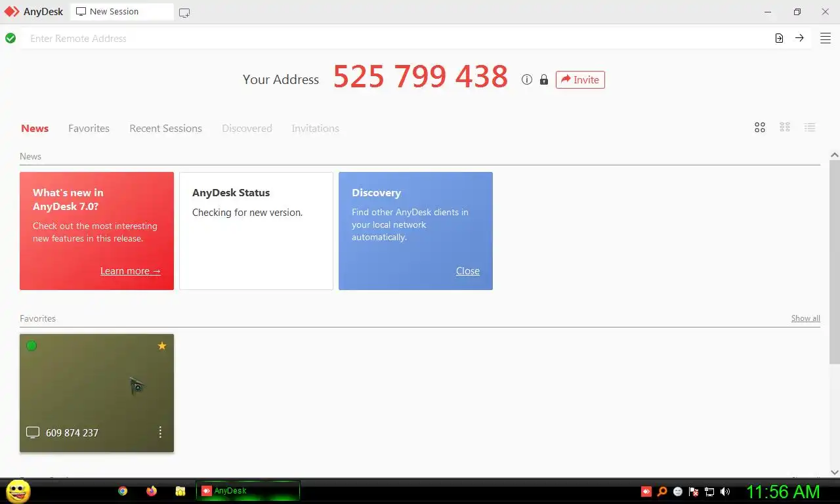This screenshot has width=840, height=504.
Task: Switch to the Discovered tab
Action: [247, 128]
